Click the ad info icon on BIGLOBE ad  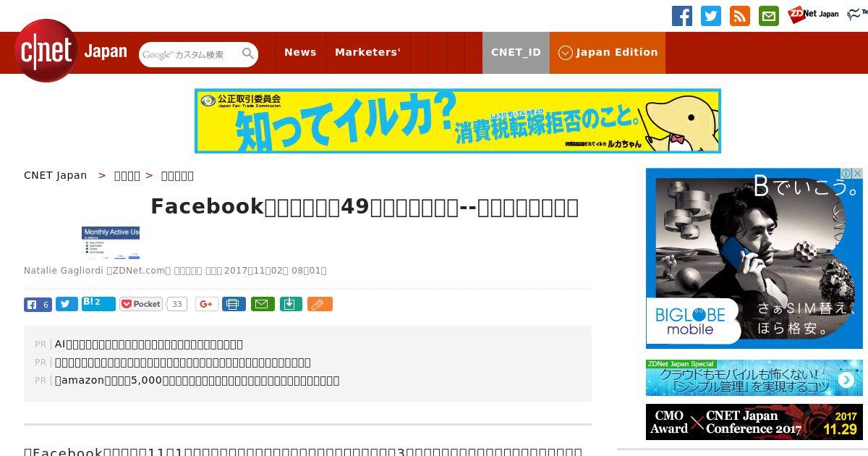point(846,174)
